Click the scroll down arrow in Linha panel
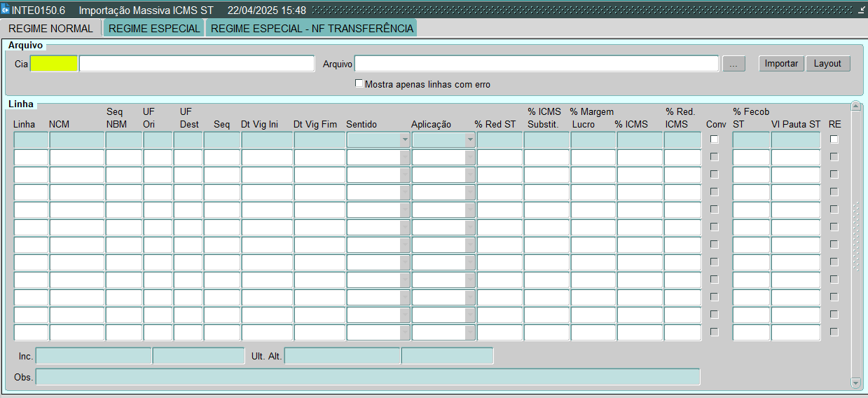The height and width of the screenshot is (398, 868). (x=855, y=383)
